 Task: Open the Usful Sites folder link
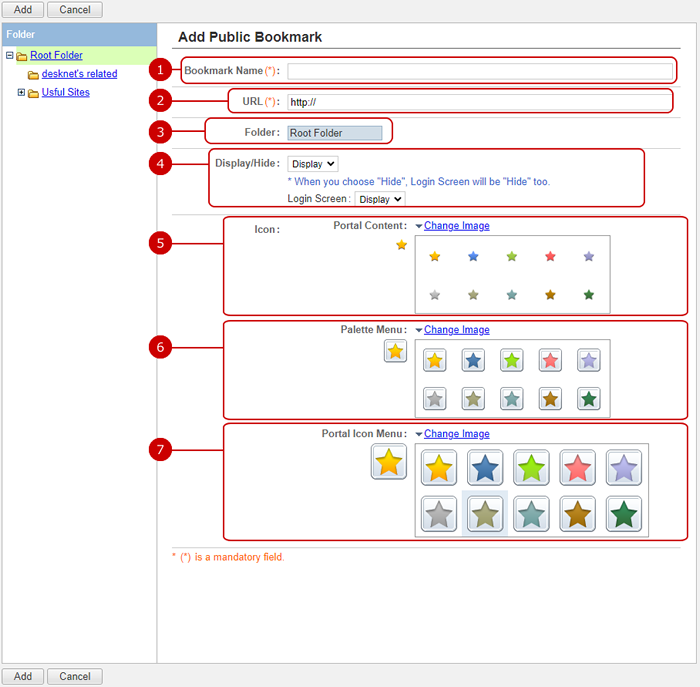66,92
